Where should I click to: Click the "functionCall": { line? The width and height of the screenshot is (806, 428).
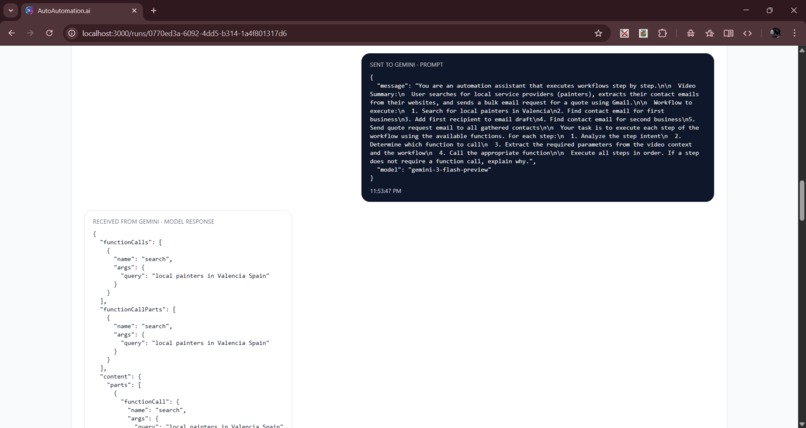150,402
